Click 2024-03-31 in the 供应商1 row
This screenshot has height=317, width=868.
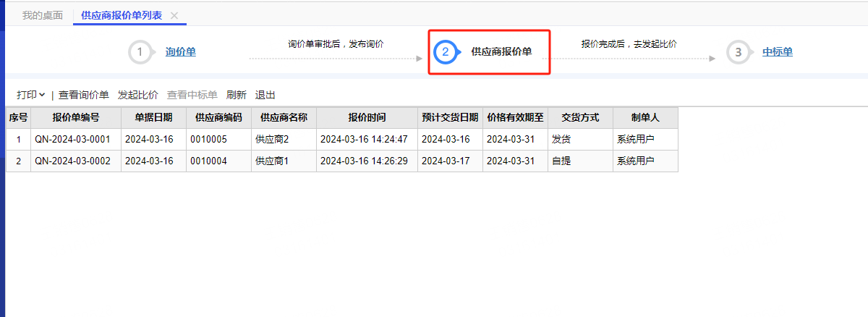coord(515,161)
